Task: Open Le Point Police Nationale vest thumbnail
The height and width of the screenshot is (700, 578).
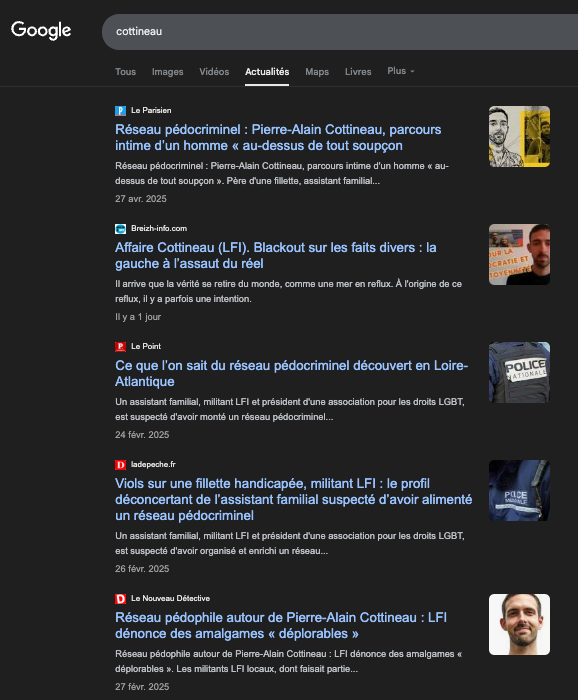Action: 519,372
